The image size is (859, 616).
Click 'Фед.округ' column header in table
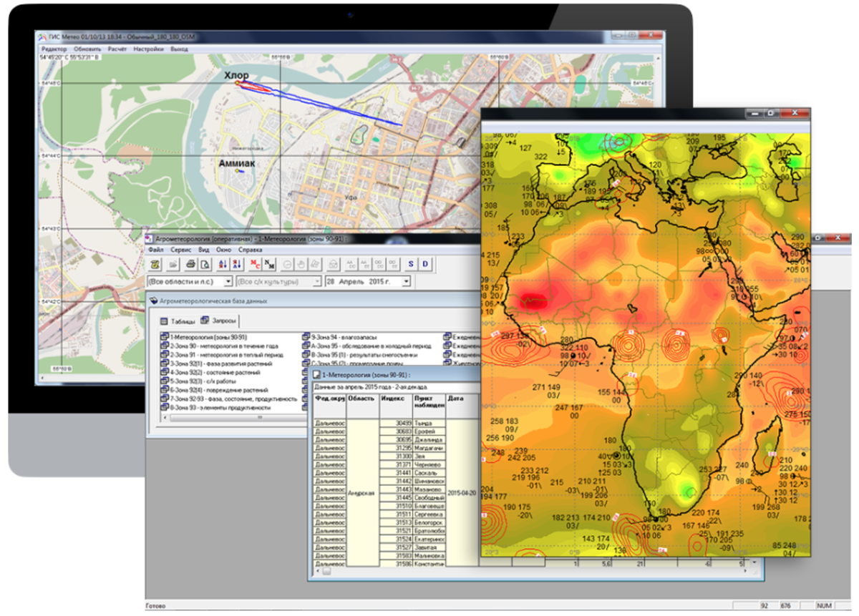329,406
